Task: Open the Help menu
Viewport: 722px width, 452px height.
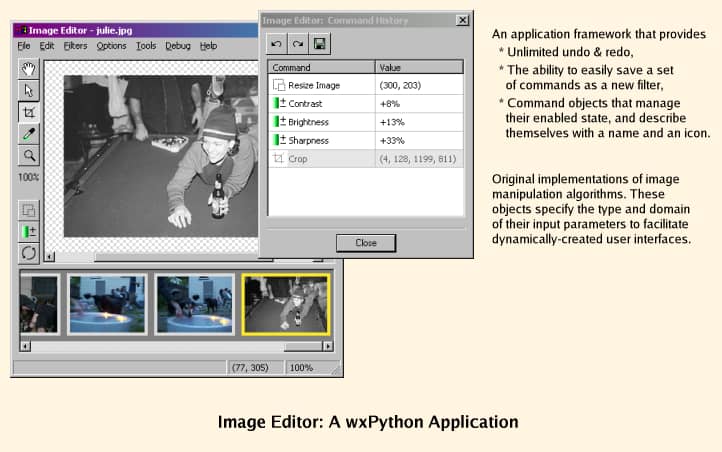Action: pos(208,46)
